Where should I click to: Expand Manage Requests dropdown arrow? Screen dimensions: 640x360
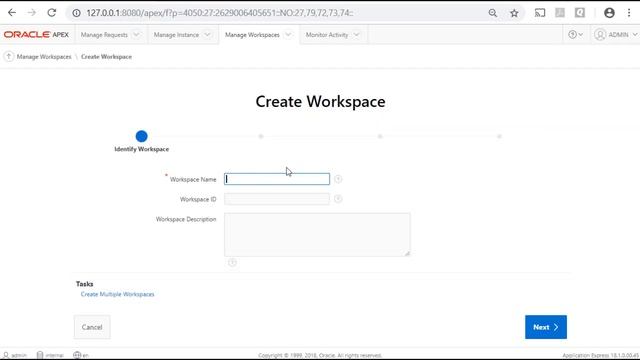tap(136, 35)
